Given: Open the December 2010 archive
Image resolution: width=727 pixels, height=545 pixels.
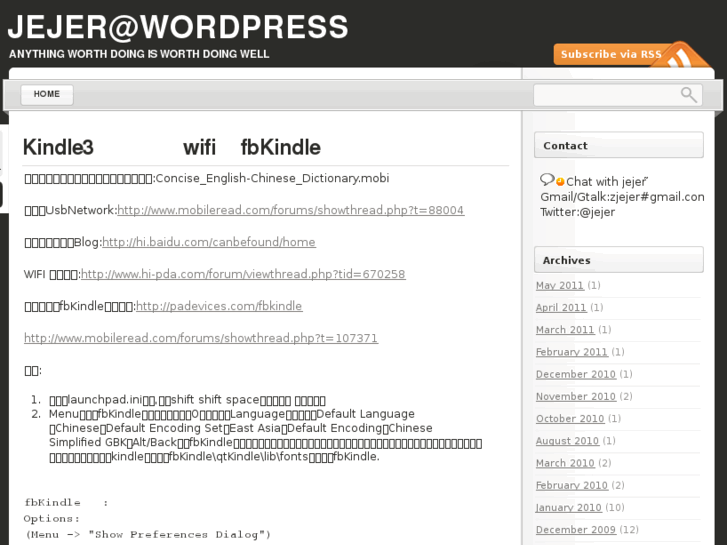Looking at the screenshot, I should coord(576,374).
